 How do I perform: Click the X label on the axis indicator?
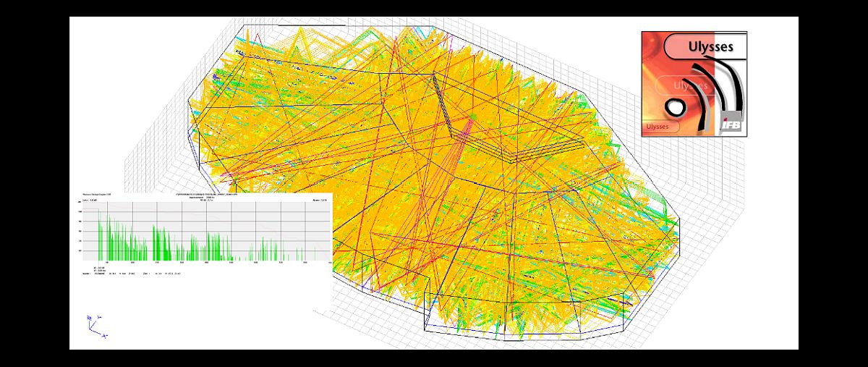105,336
